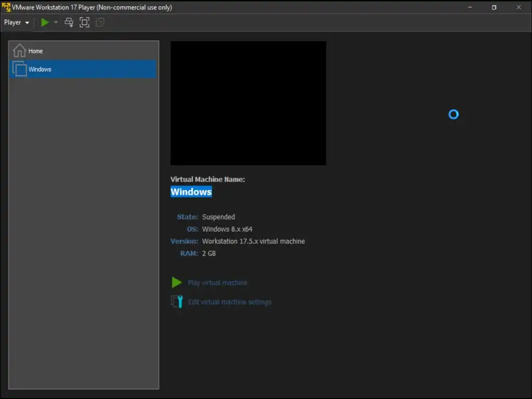Minimize the VMware Player window
The image size is (532, 399).
(470, 7)
